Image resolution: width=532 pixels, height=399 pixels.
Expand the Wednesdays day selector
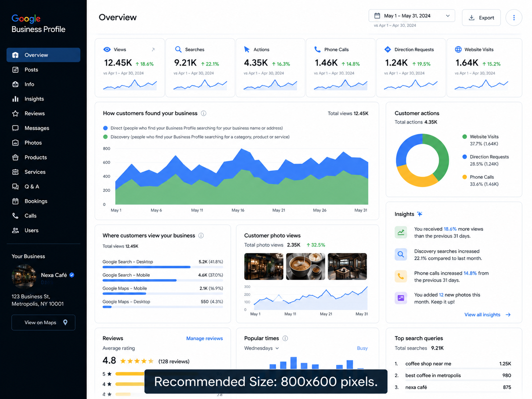(x=262, y=348)
